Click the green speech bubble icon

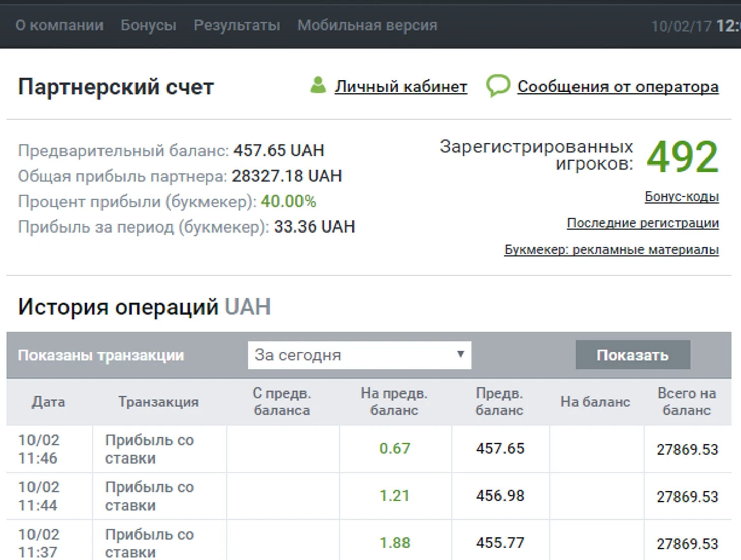pyautogui.click(x=498, y=85)
